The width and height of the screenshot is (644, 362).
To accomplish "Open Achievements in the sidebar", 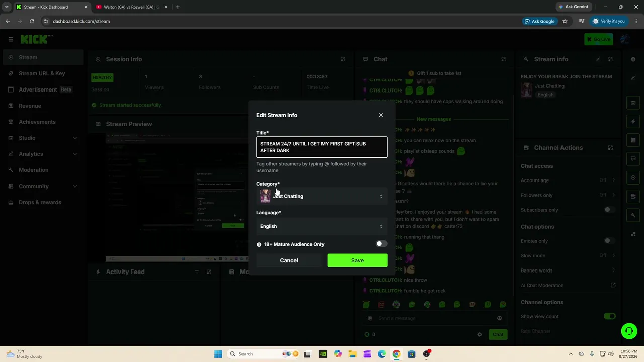I will click(42, 122).
